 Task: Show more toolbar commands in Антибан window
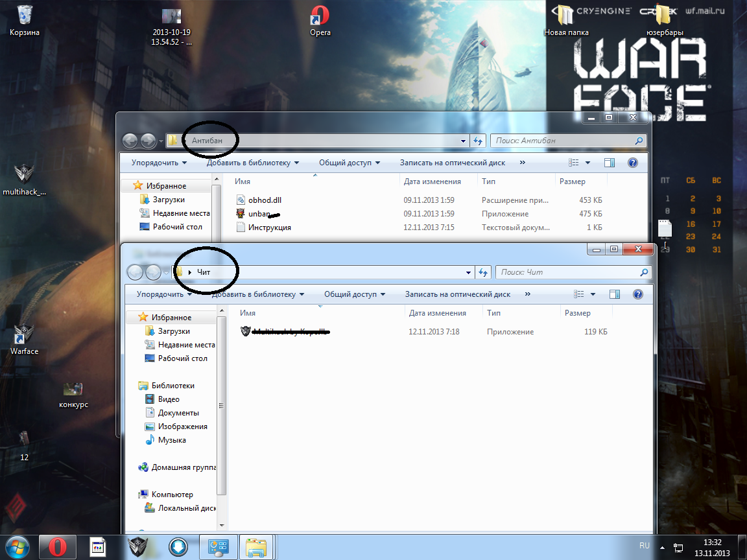point(522,163)
